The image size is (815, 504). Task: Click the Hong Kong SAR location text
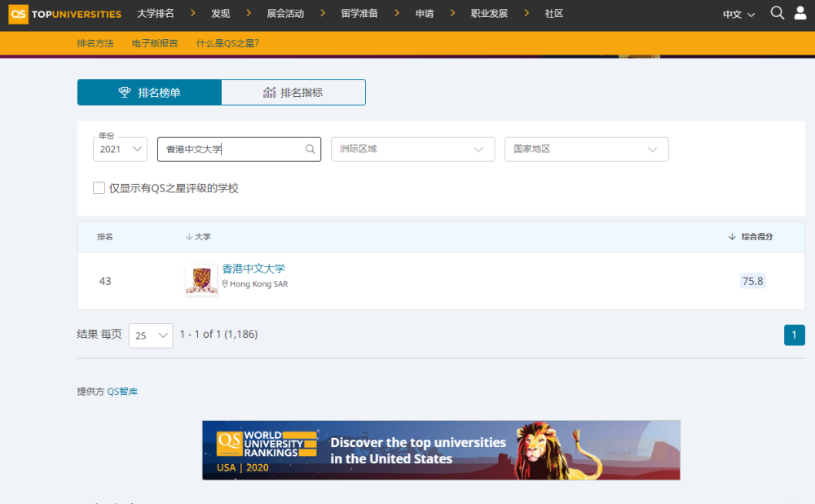pyautogui.click(x=259, y=284)
